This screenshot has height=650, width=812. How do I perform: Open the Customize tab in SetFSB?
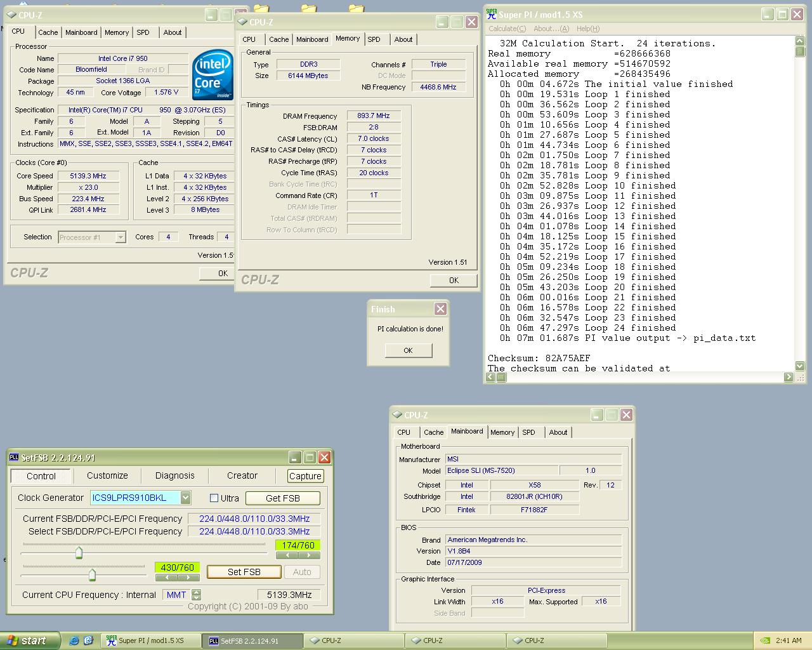pos(107,475)
